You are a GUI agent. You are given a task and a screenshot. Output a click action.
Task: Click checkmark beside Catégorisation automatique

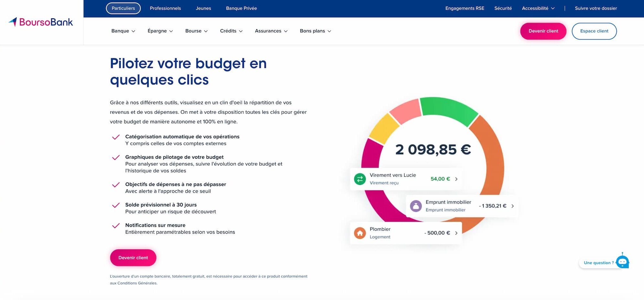[x=116, y=137]
